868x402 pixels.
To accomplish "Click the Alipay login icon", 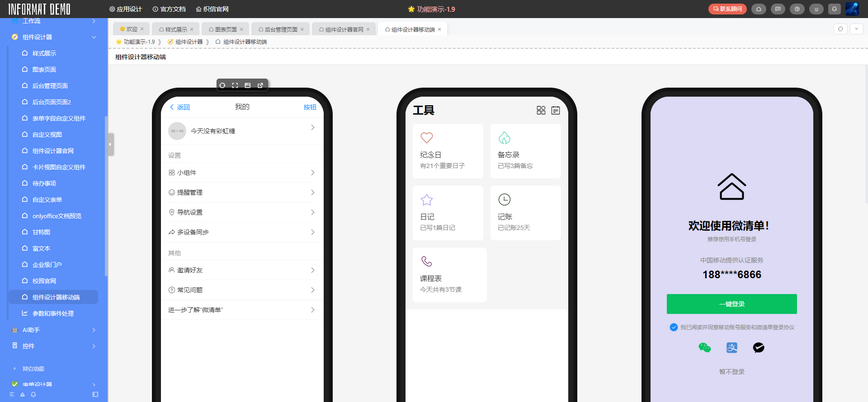I will [x=732, y=347].
